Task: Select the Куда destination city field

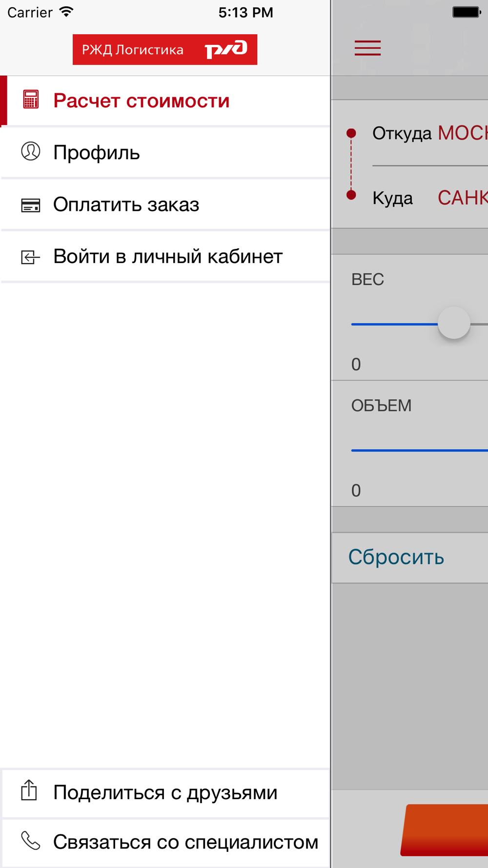Action: coord(430,198)
